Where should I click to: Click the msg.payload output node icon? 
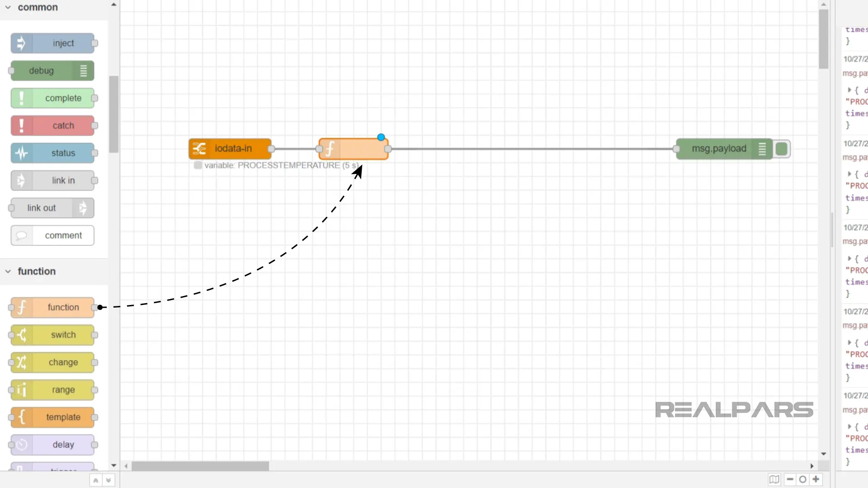(781, 149)
